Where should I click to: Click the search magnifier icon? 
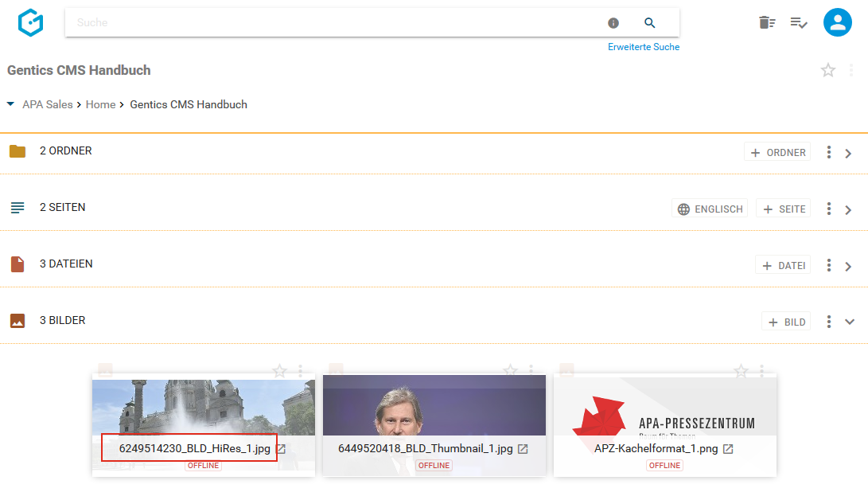649,23
